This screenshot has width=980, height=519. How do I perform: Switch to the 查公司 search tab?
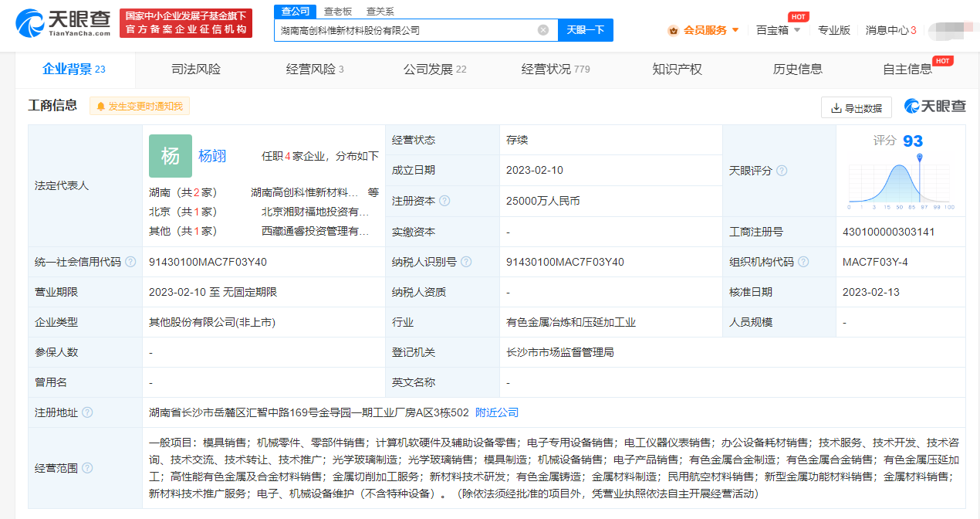pos(295,11)
